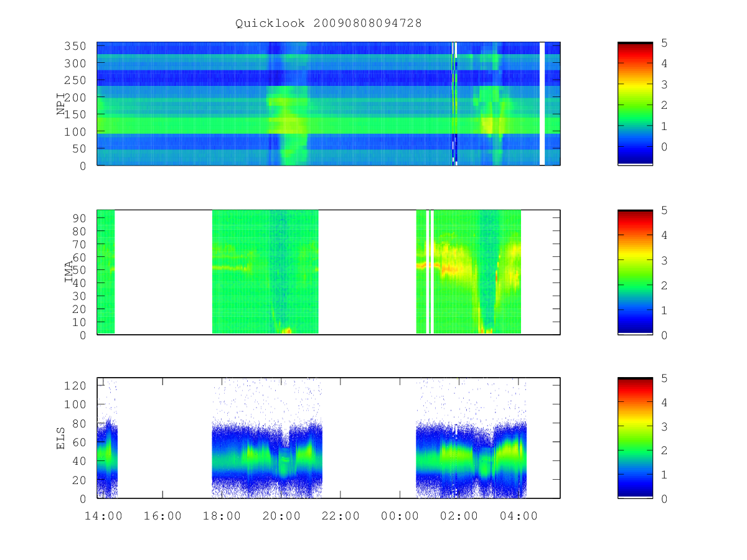Select the 350 tick on NPI axis
Screen dimensions: 747x560
[x=77, y=46]
